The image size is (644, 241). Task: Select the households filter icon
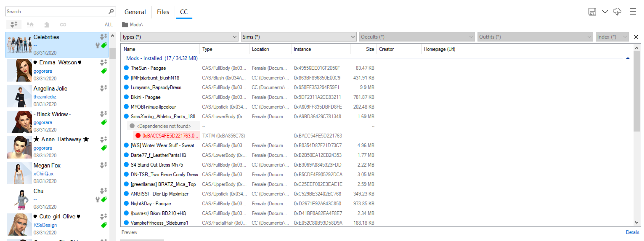click(14, 25)
